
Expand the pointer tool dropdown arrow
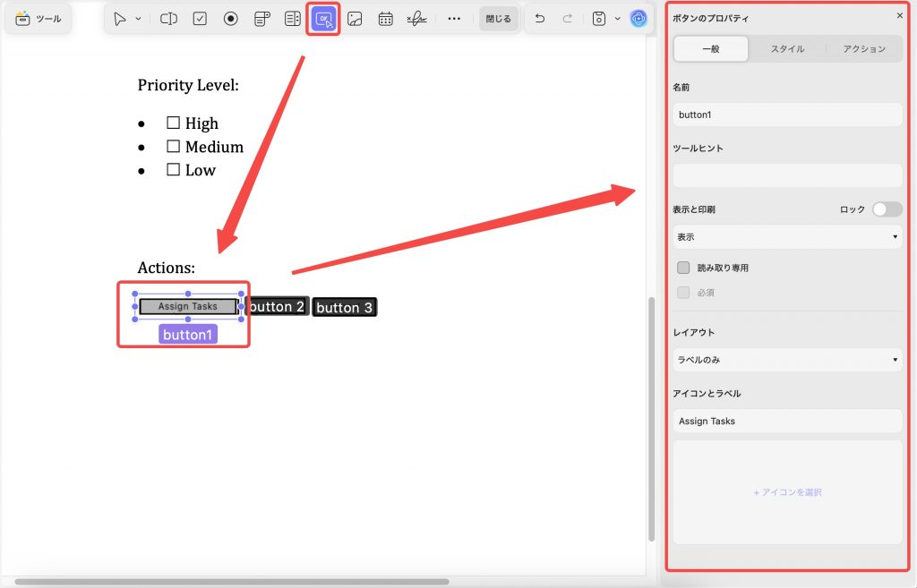click(138, 19)
